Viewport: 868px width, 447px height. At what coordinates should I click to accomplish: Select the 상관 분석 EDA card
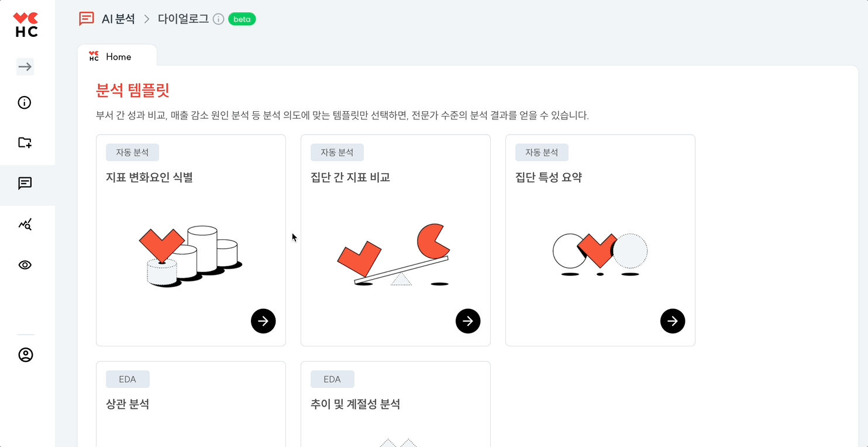point(191,404)
